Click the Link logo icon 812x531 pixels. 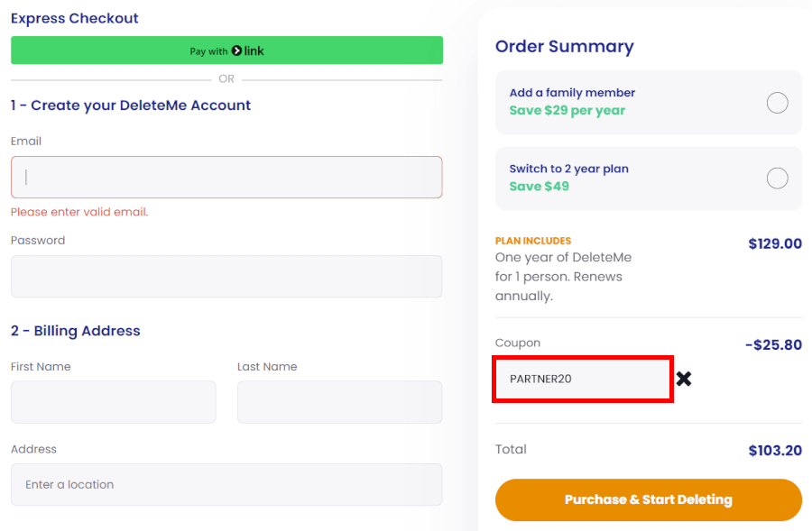pos(237,51)
